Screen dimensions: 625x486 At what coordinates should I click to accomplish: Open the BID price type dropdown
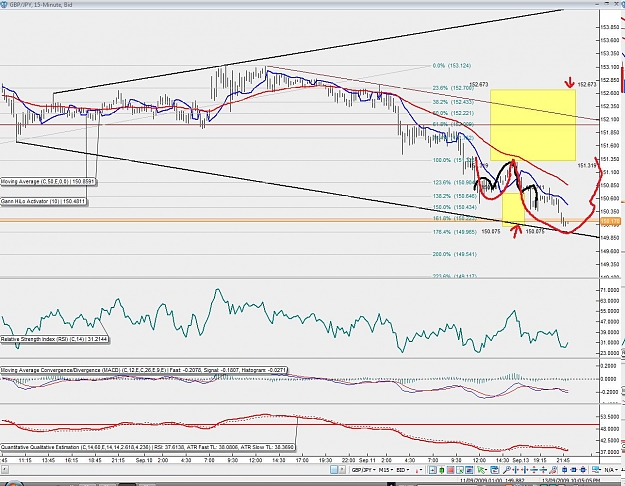403,470
